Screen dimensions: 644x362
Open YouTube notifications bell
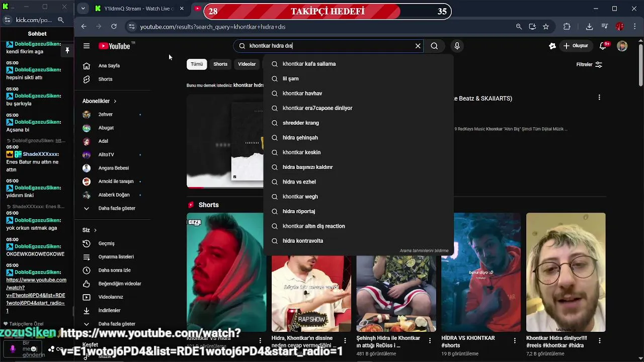(x=603, y=46)
